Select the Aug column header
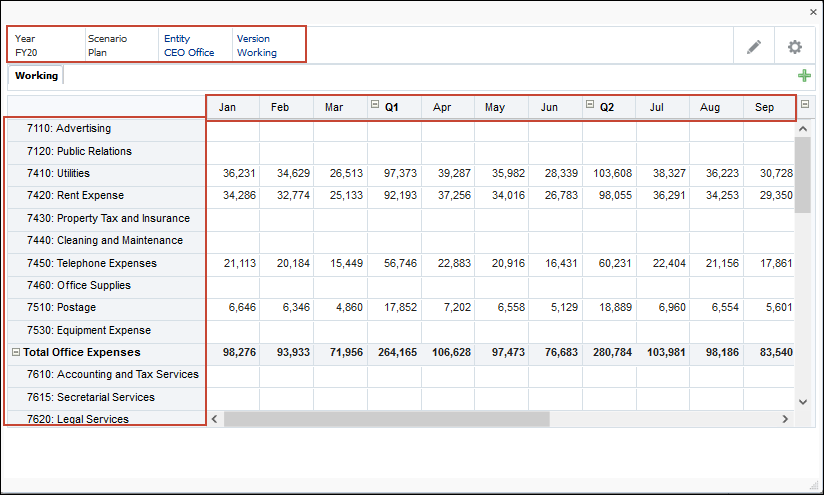824x495 pixels. pos(716,108)
